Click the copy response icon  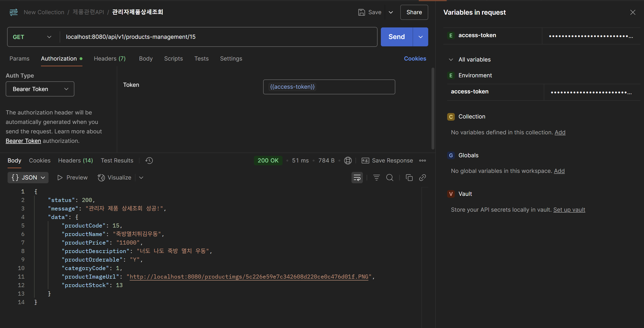click(409, 177)
